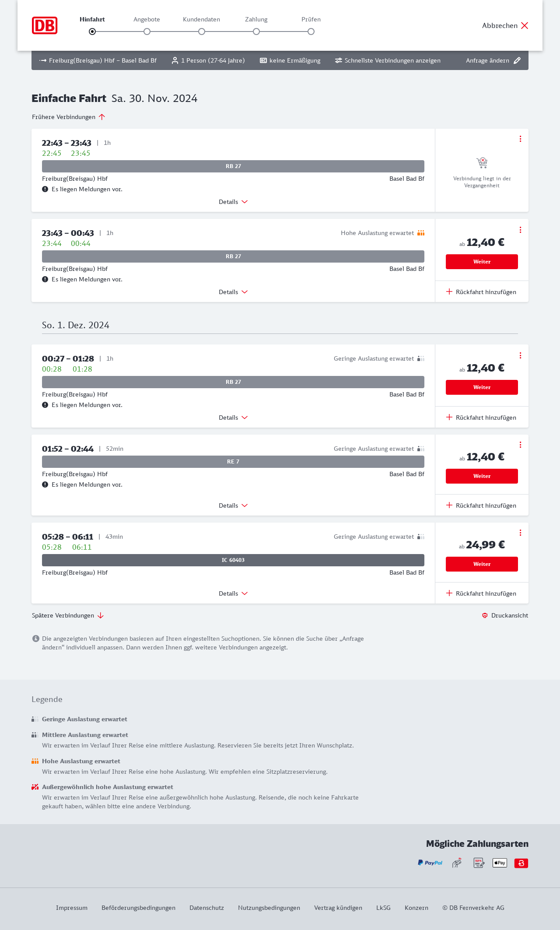560x930 pixels.
Task: Open three-dot menu for 05:28 IC connection
Action: click(520, 533)
